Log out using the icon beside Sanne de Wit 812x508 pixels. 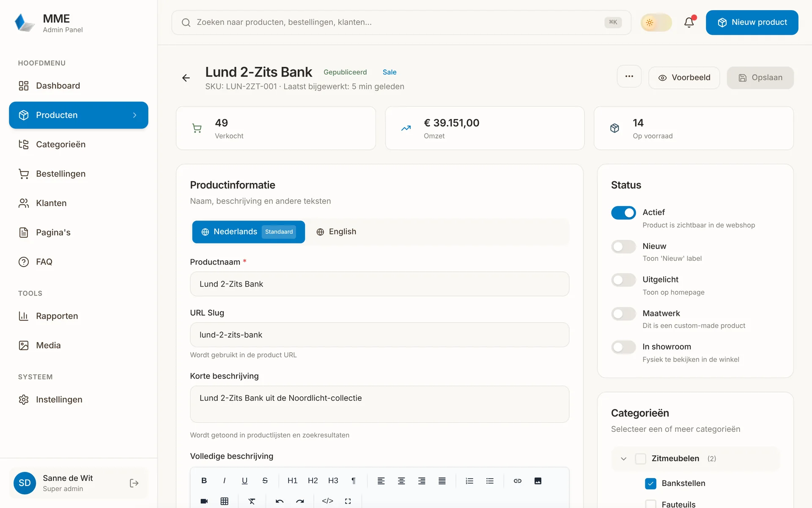(x=134, y=483)
